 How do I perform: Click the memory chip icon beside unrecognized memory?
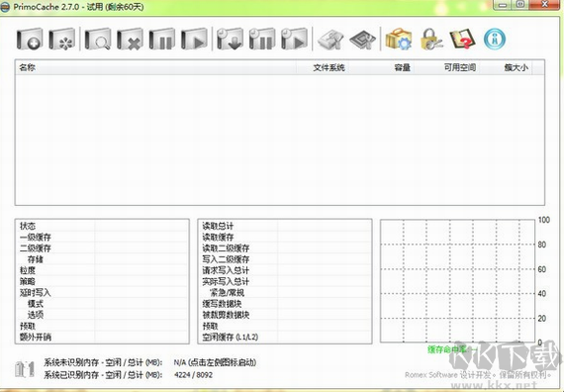click(x=25, y=369)
